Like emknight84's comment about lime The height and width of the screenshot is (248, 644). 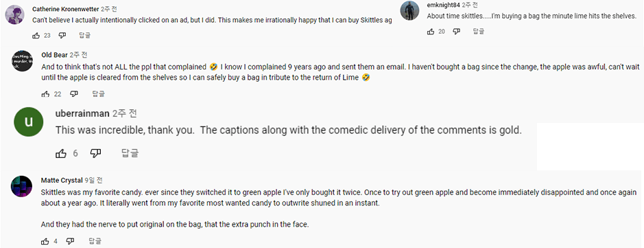point(431,31)
